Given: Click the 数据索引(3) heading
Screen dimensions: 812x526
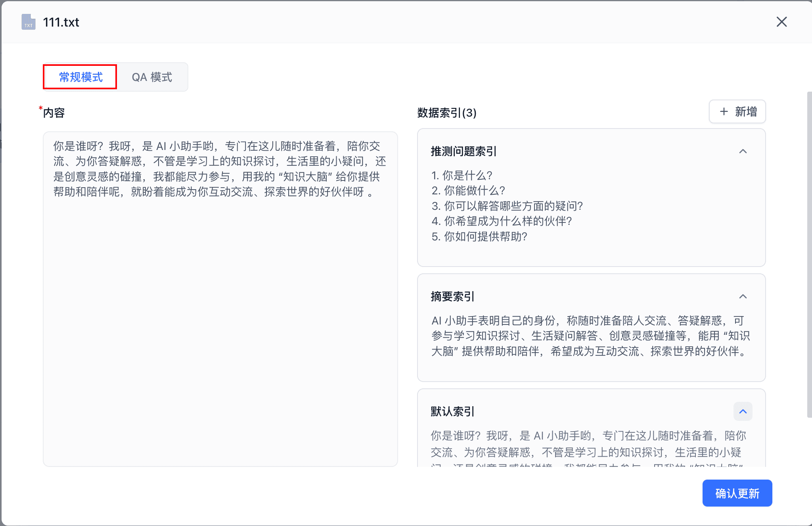Looking at the screenshot, I should pos(447,113).
